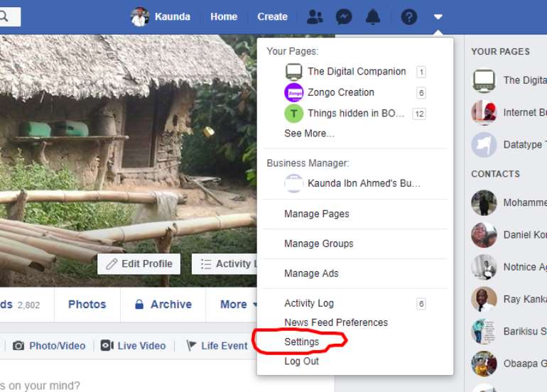The image size is (547, 392).
Task: Click badge 6 next to Zongo Creation
Action: pos(421,93)
